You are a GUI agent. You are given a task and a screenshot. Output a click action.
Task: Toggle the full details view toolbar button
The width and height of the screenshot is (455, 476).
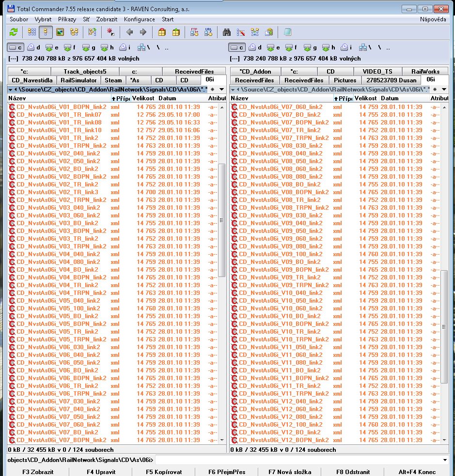coord(46,32)
